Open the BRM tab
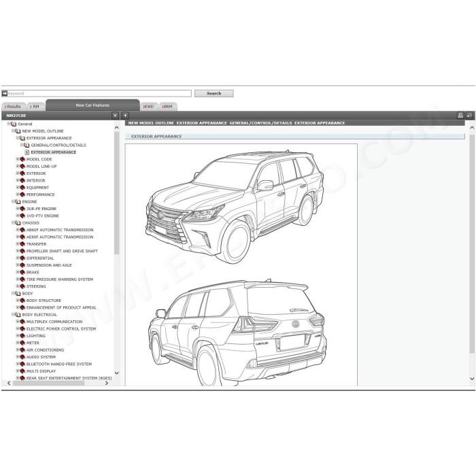This screenshot has height=476, width=476. click(x=167, y=107)
